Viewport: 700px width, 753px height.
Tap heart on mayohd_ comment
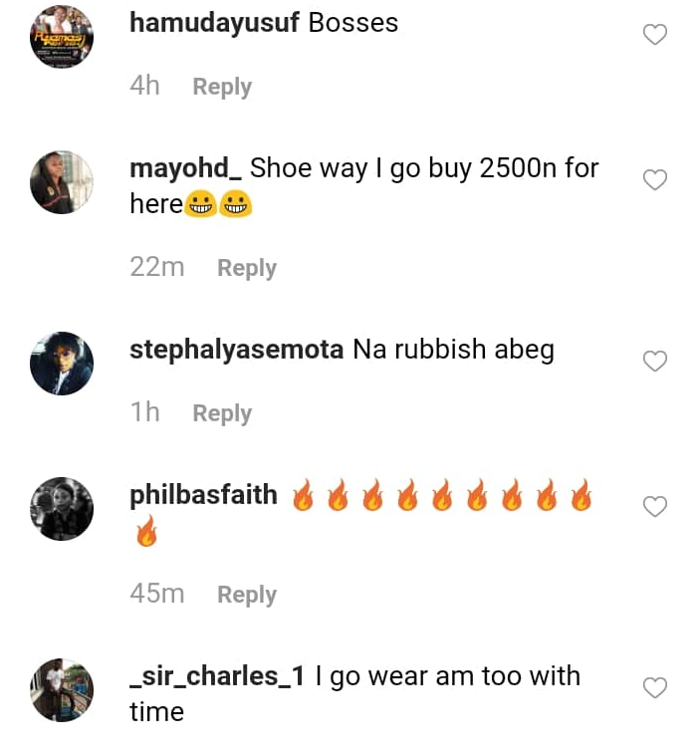pos(654,180)
